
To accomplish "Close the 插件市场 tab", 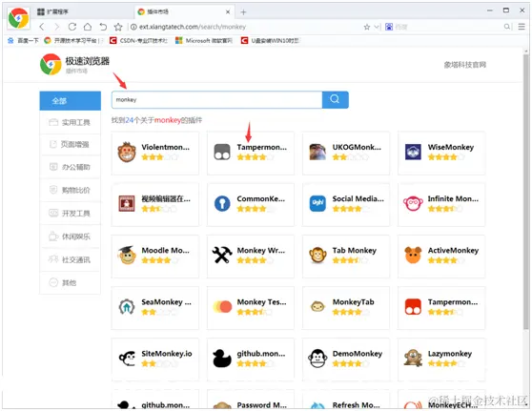I will pyautogui.click(x=228, y=11).
